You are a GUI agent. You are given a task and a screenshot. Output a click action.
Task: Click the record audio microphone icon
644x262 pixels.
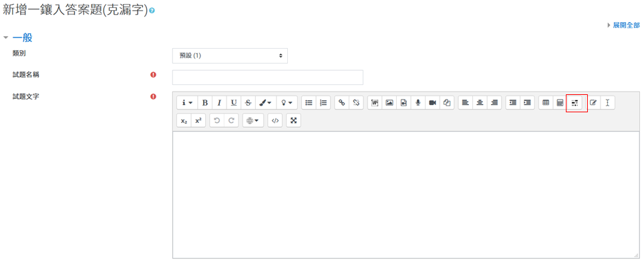pos(418,103)
